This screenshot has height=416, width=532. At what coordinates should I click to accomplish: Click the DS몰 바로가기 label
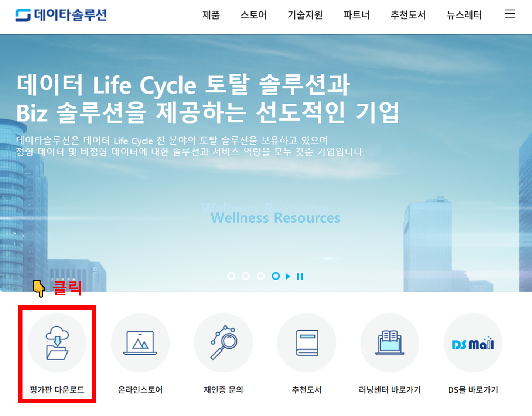coord(473,390)
